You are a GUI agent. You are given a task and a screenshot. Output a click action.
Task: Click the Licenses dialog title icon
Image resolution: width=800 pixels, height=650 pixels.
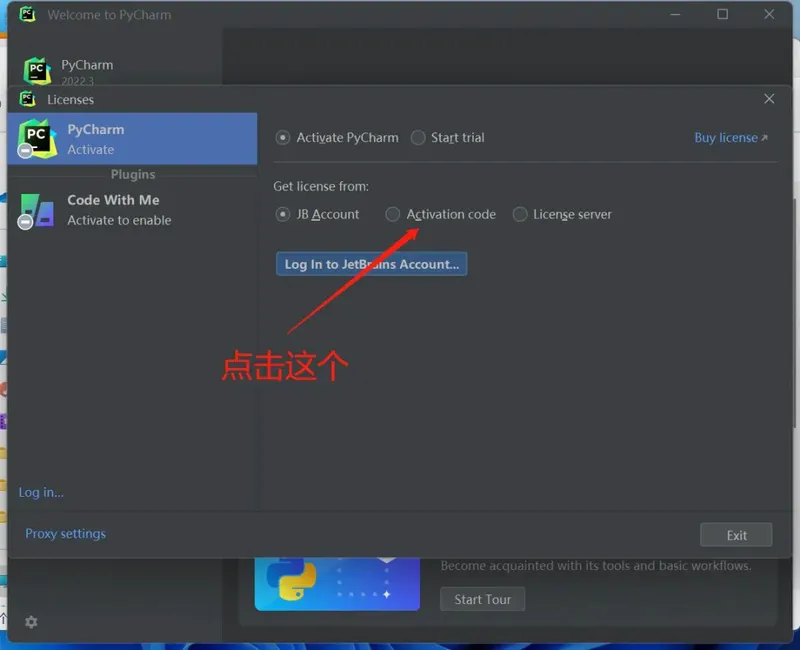click(x=28, y=99)
